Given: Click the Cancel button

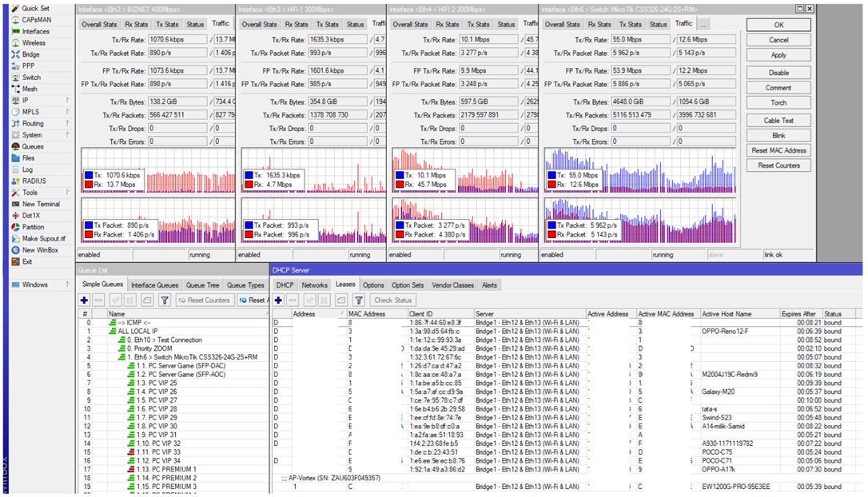Looking at the screenshot, I should click(778, 40).
